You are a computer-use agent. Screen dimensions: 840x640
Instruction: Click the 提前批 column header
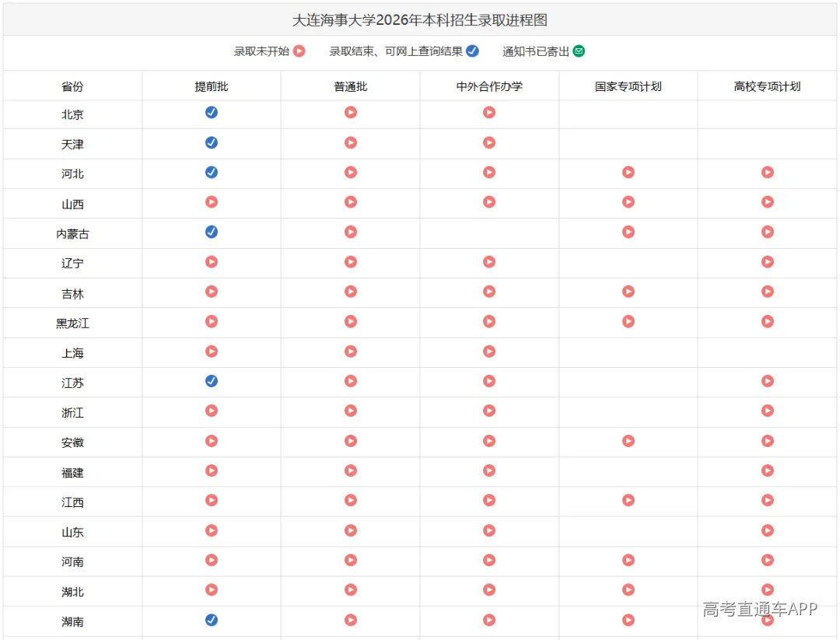pos(212,86)
